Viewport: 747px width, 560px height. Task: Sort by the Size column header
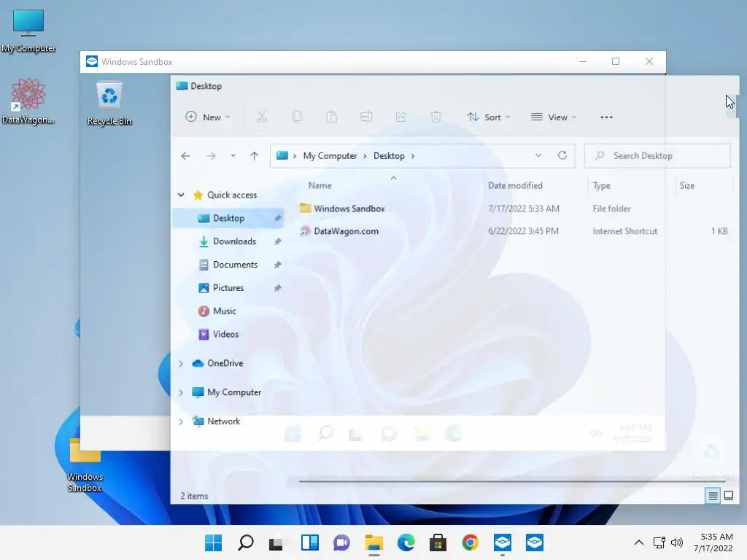[x=687, y=186]
